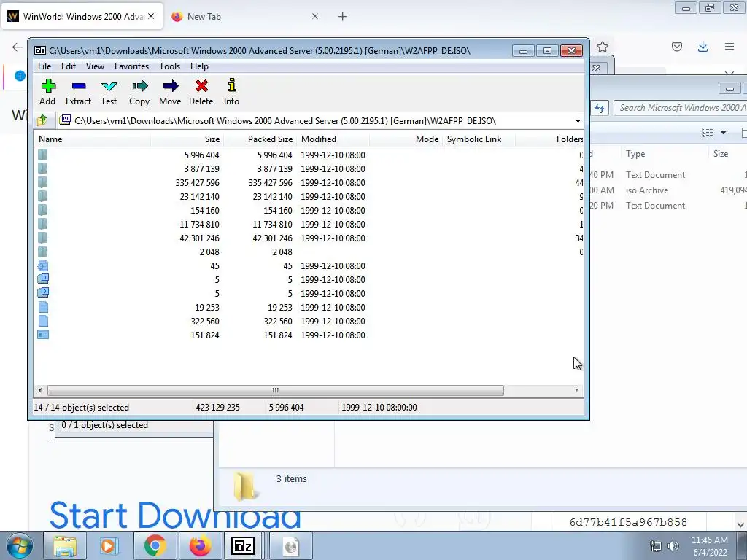Sort Explorer by Type column
The width and height of the screenshot is (747, 560).
664,154
